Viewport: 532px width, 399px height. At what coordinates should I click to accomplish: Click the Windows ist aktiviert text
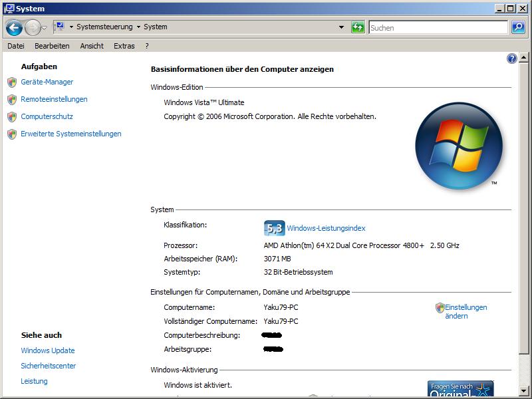198,385
